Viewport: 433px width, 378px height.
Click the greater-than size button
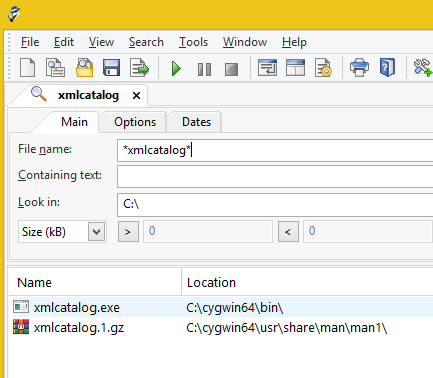[x=128, y=231]
